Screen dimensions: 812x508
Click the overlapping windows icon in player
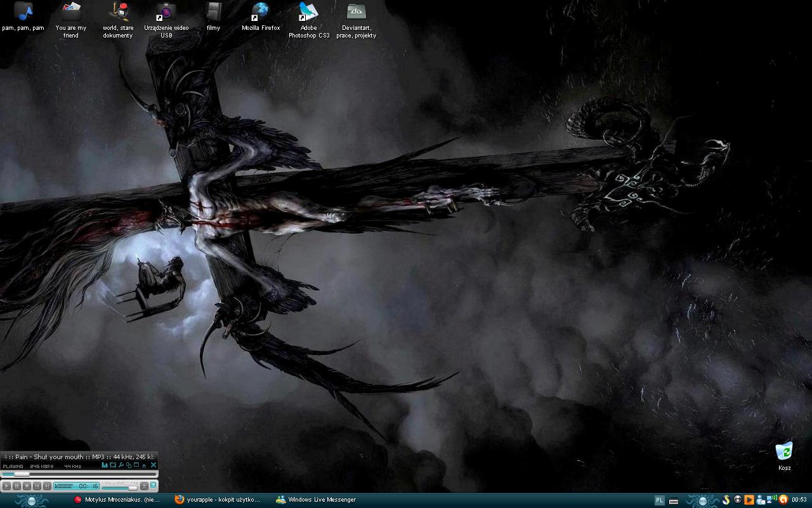point(129,465)
